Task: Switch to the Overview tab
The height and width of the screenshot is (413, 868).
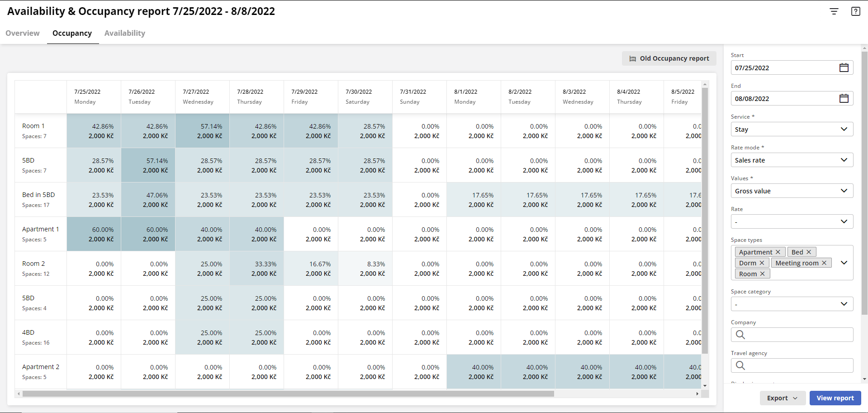Action: click(22, 33)
